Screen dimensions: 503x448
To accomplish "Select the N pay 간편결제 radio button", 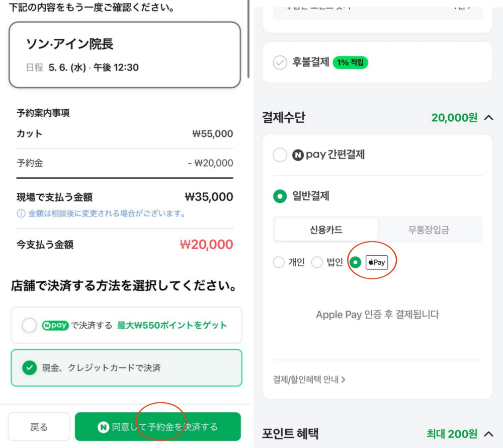I will (x=280, y=155).
